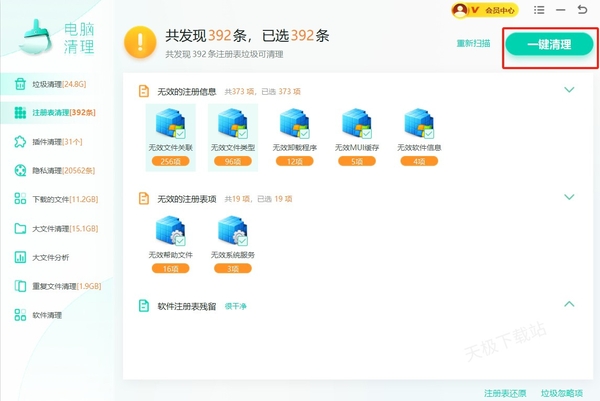Minimize the window
600x401 pixels.
[561, 10]
